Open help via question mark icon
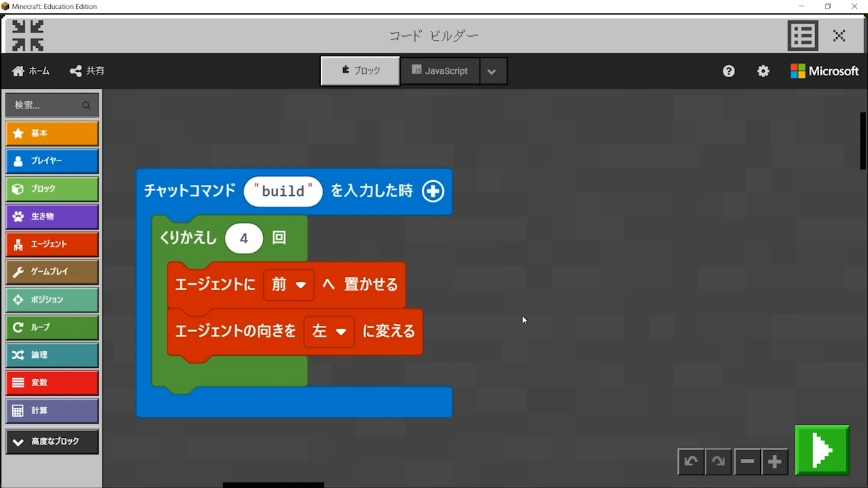This screenshot has width=868, height=488. click(728, 71)
